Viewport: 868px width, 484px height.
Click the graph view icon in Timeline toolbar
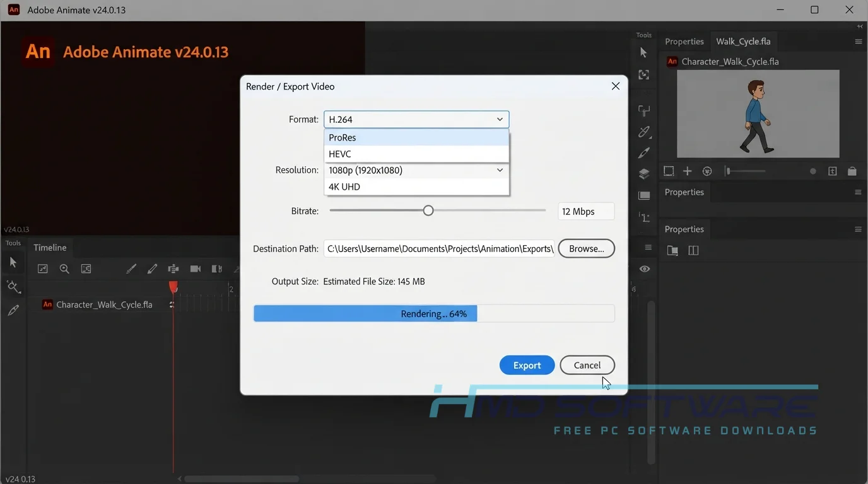pyautogui.click(x=43, y=269)
